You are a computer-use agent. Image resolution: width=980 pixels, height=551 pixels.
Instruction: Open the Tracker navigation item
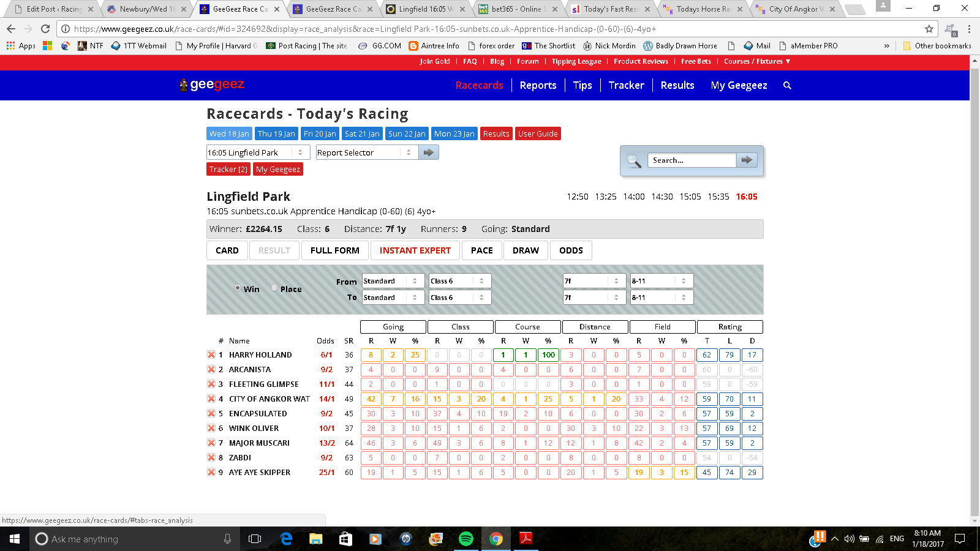click(627, 86)
